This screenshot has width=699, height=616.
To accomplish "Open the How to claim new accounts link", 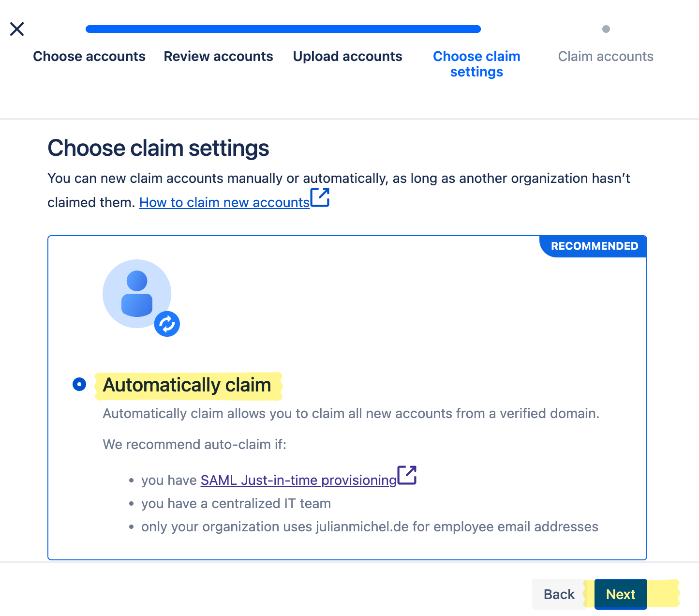I will pos(224,202).
